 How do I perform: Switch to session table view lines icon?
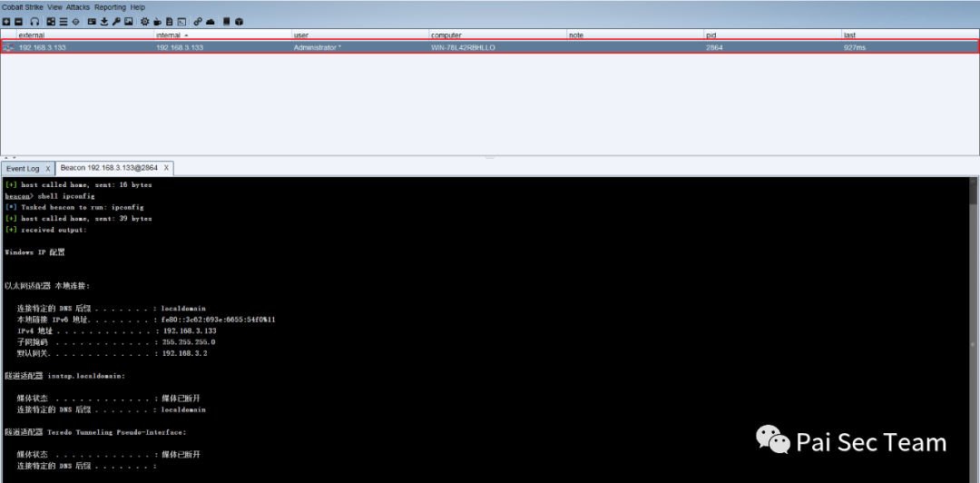pyautogui.click(x=64, y=21)
